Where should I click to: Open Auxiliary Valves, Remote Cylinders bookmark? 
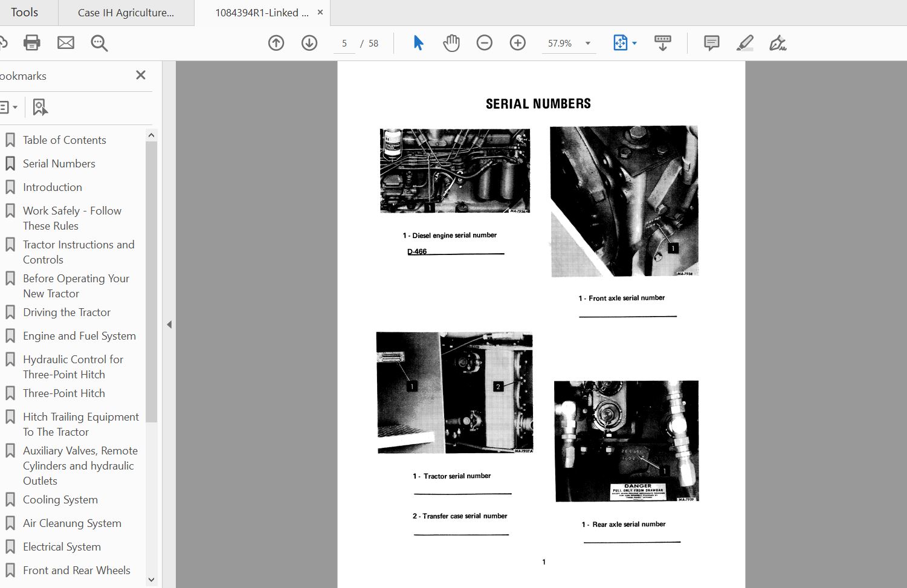tap(80, 466)
